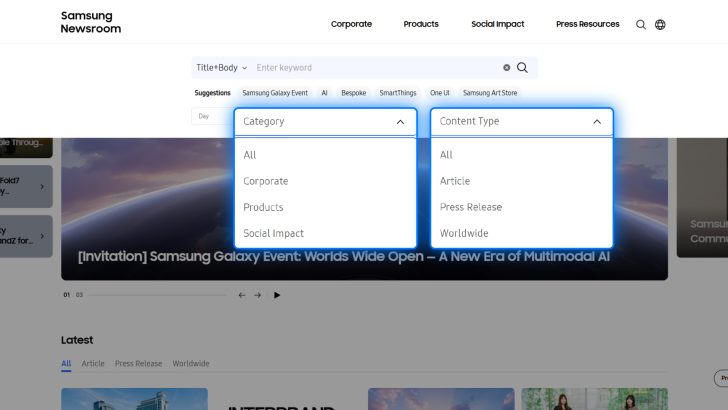Collapse the Category dropdown
728x410 pixels.
pos(400,121)
